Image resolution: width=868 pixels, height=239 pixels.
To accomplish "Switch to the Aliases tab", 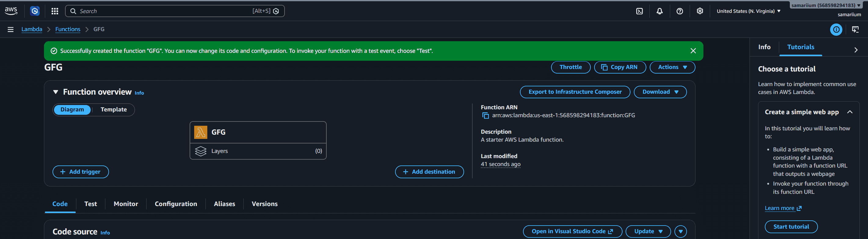I will pyautogui.click(x=224, y=204).
